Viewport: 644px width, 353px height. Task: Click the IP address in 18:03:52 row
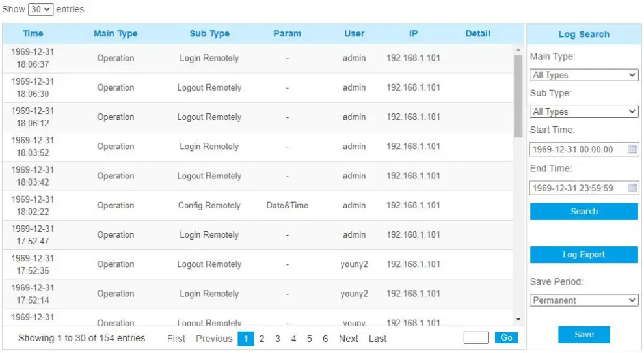[413, 147]
